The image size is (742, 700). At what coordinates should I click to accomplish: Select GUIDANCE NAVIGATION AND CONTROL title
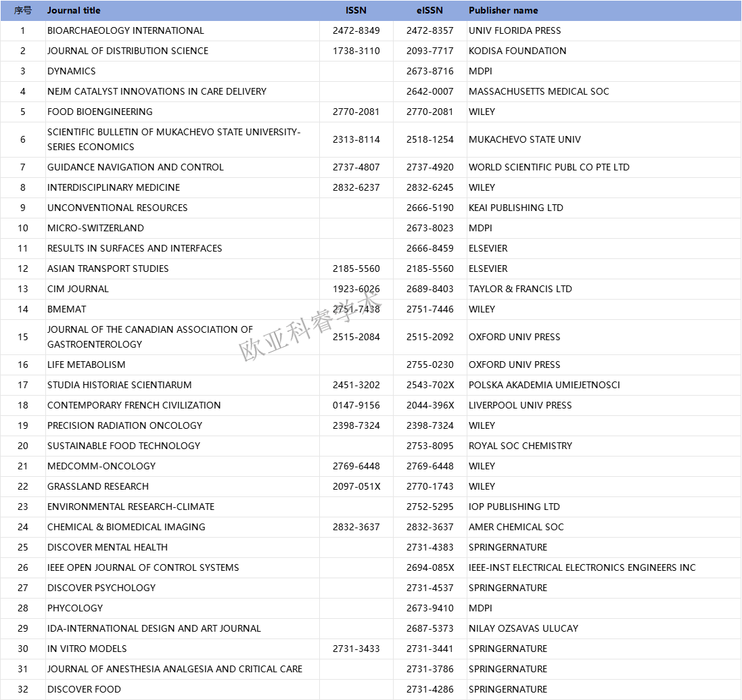click(135, 168)
